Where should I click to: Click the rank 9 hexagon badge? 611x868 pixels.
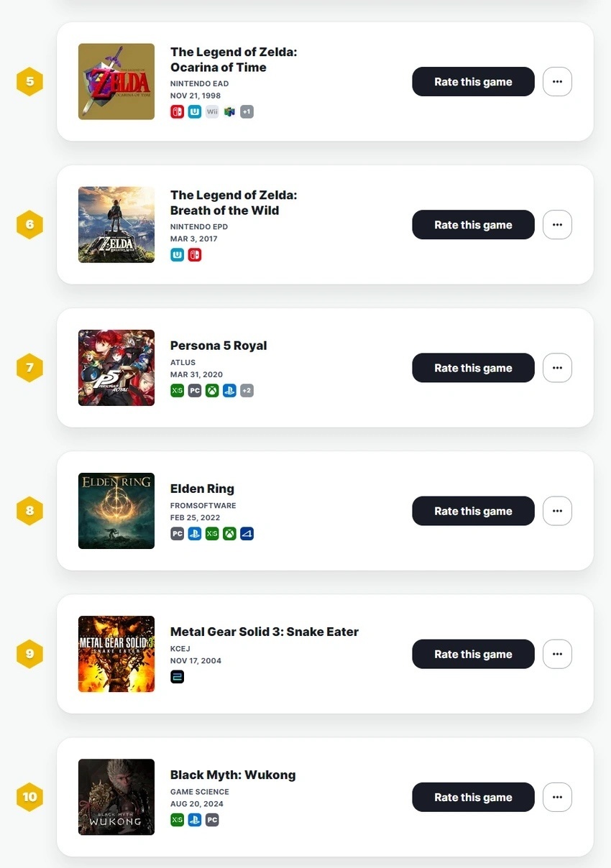[29, 654]
